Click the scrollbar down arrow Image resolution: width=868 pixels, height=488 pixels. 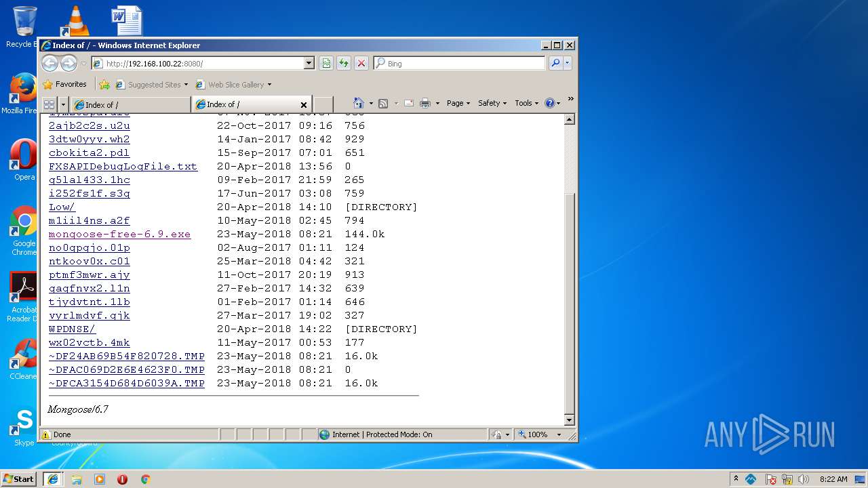pyautogui.click(x=570, y=420)
